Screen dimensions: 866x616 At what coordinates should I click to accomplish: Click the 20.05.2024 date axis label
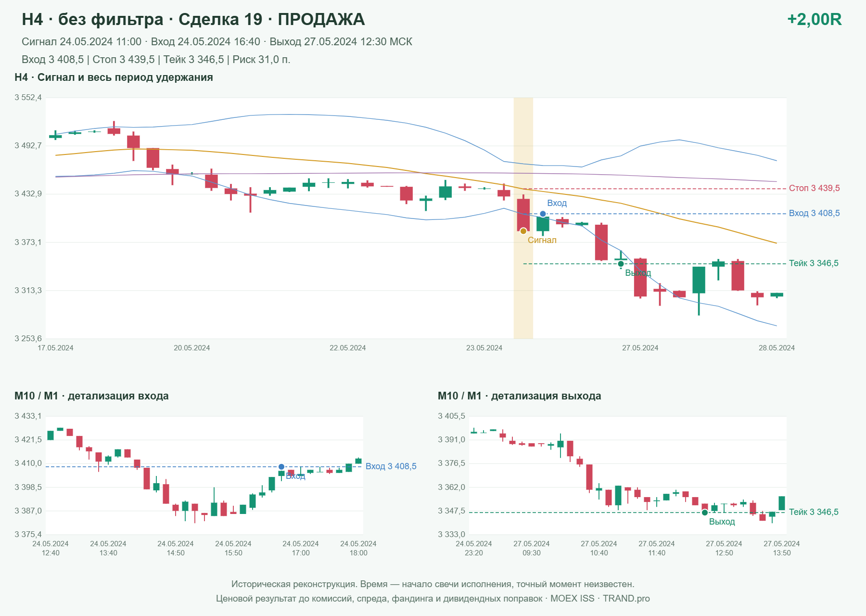(192, 348)
